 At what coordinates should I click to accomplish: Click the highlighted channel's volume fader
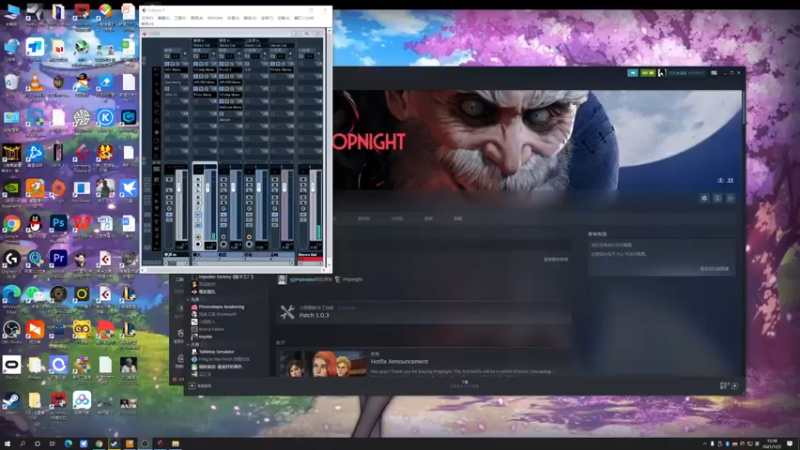point(208,188)
